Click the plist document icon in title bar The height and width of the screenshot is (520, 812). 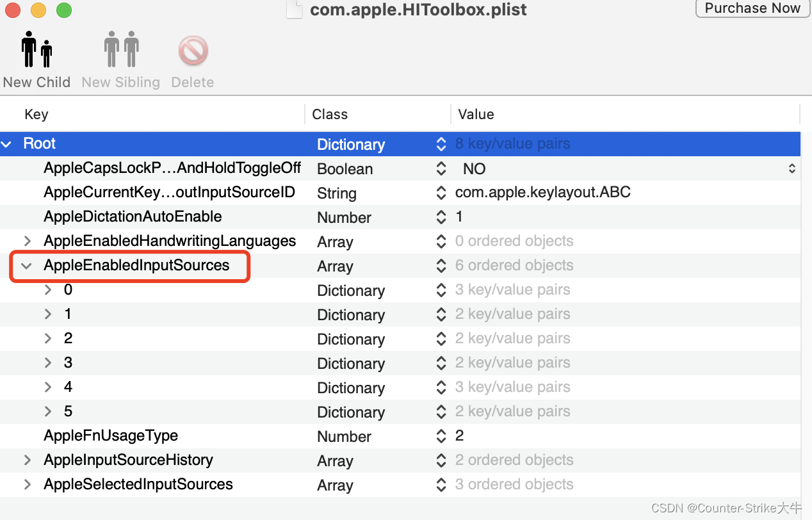(x=295, y=10)
